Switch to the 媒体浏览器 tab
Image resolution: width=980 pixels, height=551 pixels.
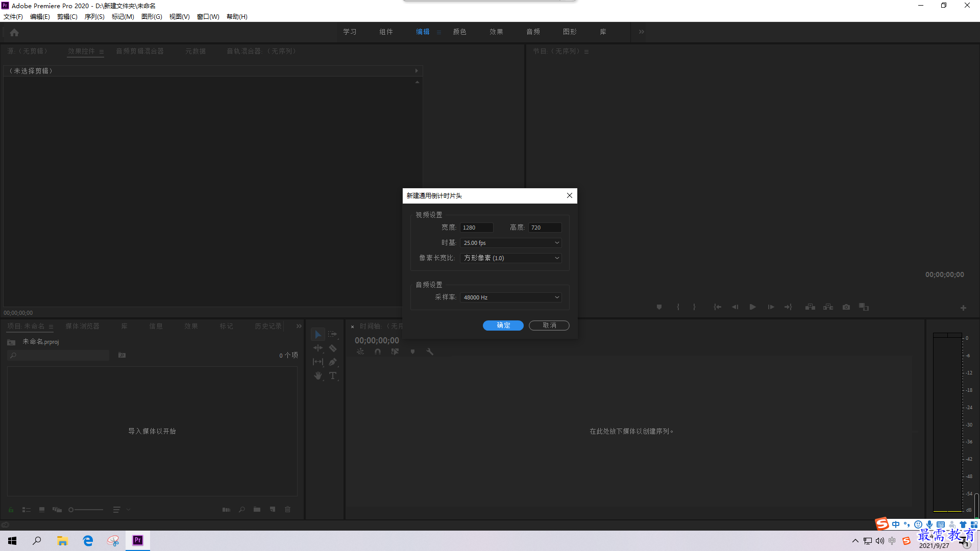click(83, 326)
